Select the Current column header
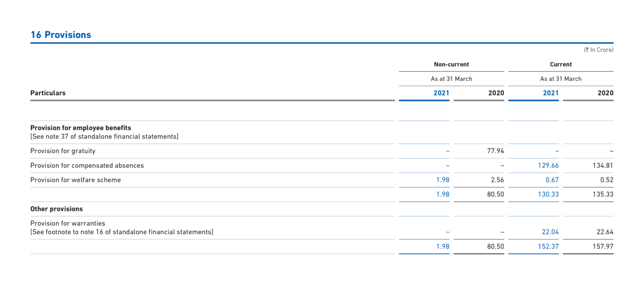 pos(560,64)
